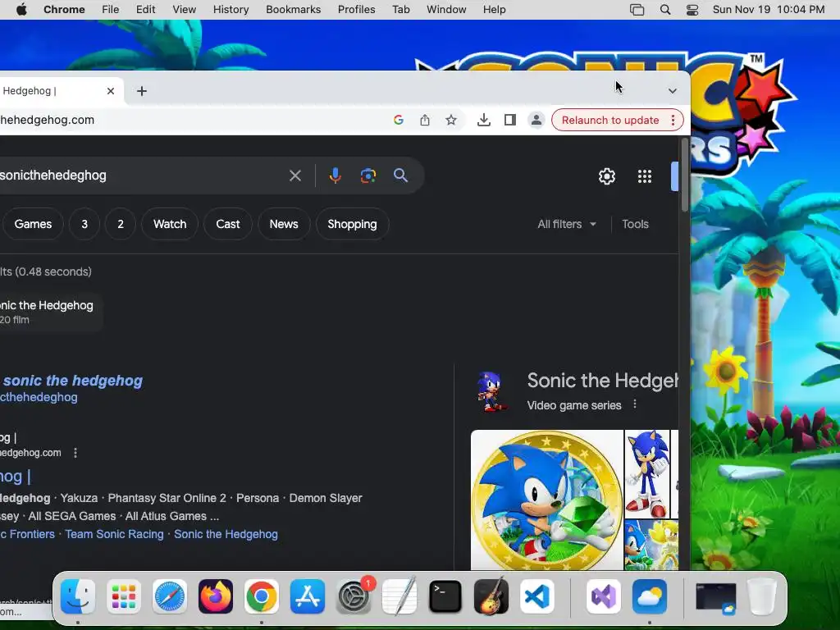
Task: Open the profile avatar icon
Action: (x=536, y=120)
